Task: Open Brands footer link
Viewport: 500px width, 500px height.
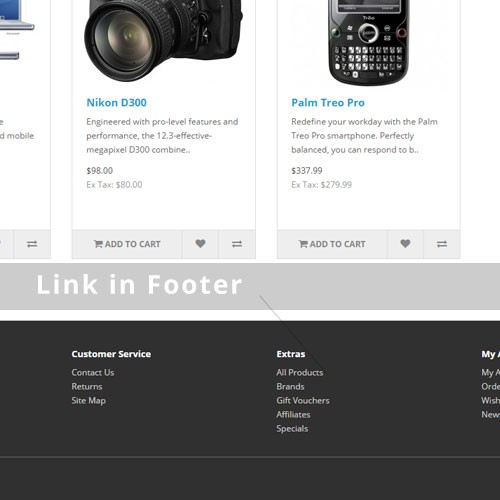Action: tap(290, 386)
